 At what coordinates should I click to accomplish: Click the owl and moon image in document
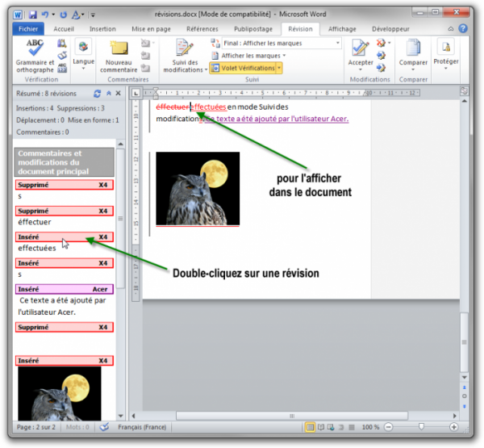click(198, 188)
